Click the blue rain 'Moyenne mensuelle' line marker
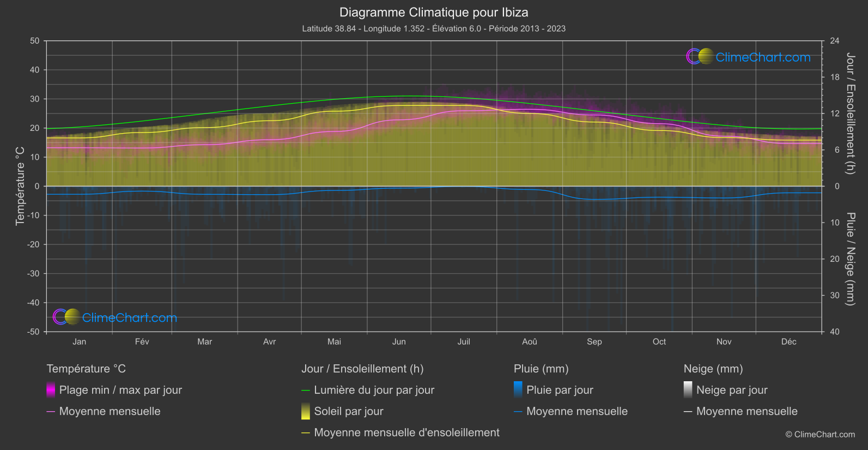Viewport: 868px width, 450px height. [518, 411]
